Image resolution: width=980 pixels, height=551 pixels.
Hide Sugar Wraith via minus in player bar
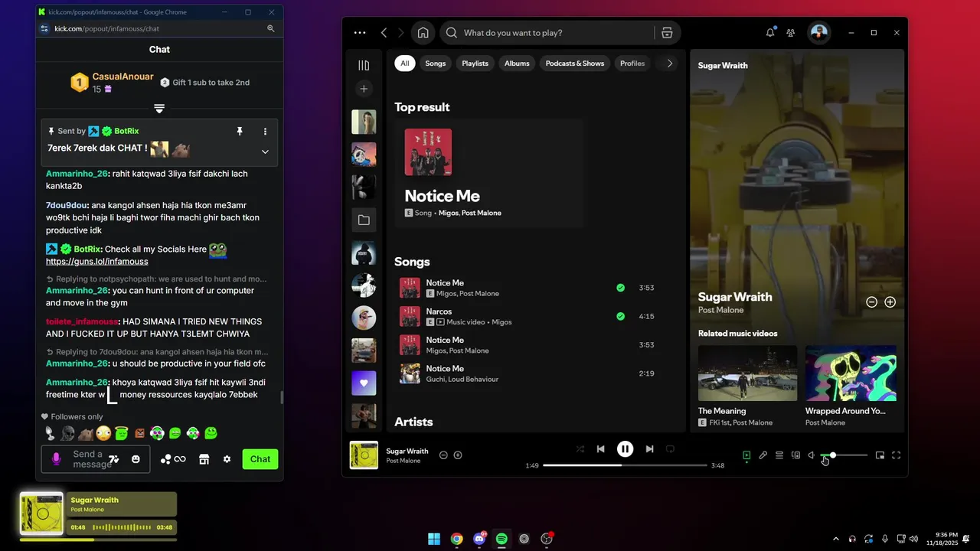(x=443, y=455)
